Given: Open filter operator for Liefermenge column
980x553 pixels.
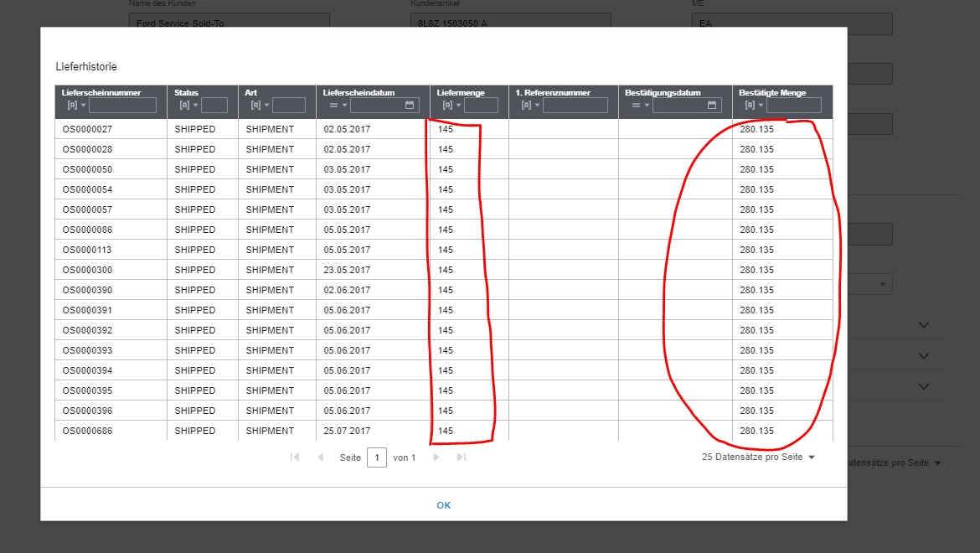Looking at the screenshot, I should pyautogui.click(x=451, y=105).
